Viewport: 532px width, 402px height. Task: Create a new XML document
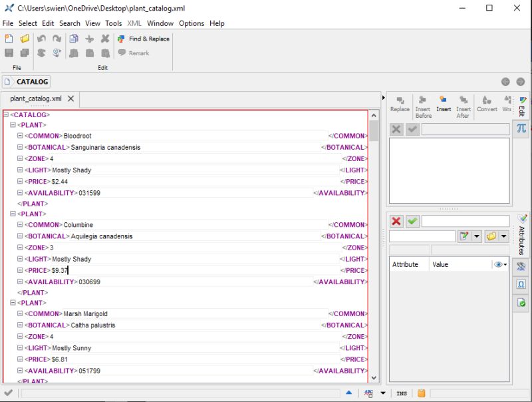pos(9,39)
